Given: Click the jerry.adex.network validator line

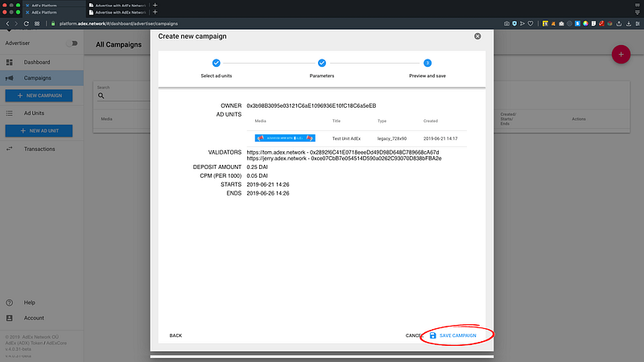Looking at the screenshot, I should [344, 158].
